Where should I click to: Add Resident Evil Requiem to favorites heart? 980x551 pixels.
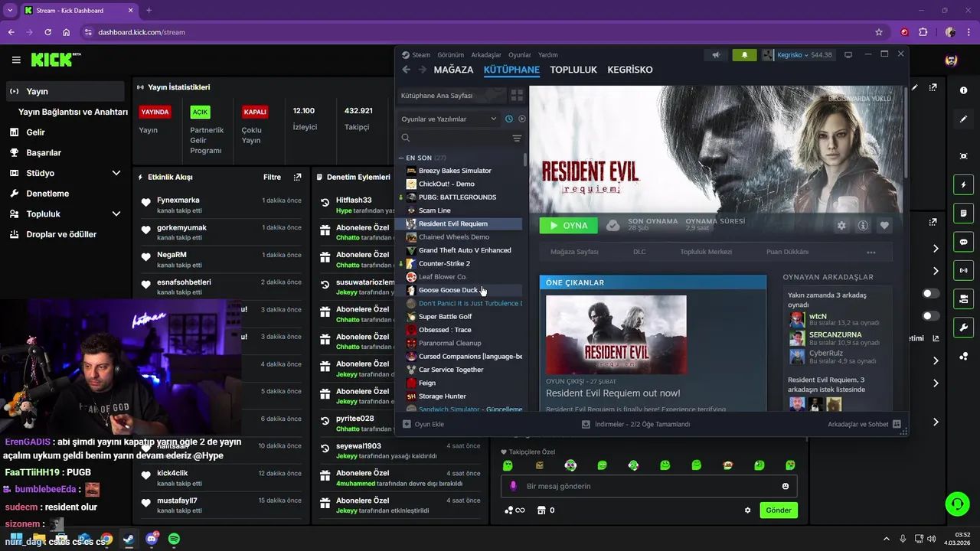point(884,226)
